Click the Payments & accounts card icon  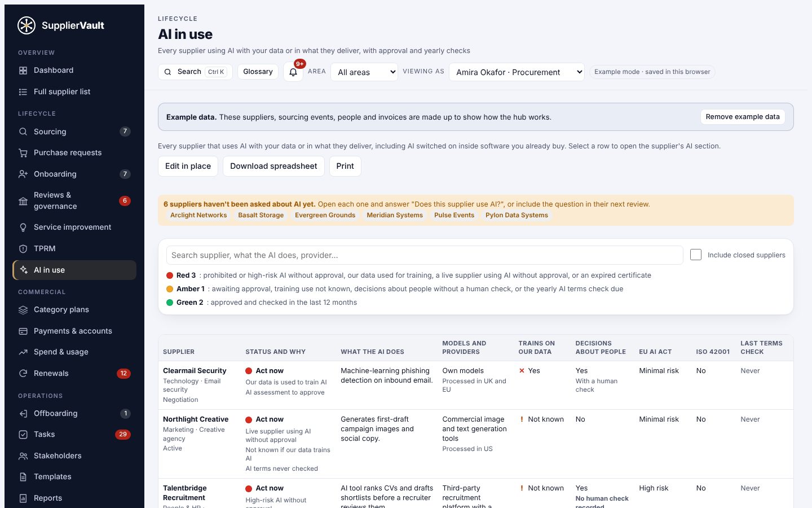pyautogui.click(x=23, y=331)
